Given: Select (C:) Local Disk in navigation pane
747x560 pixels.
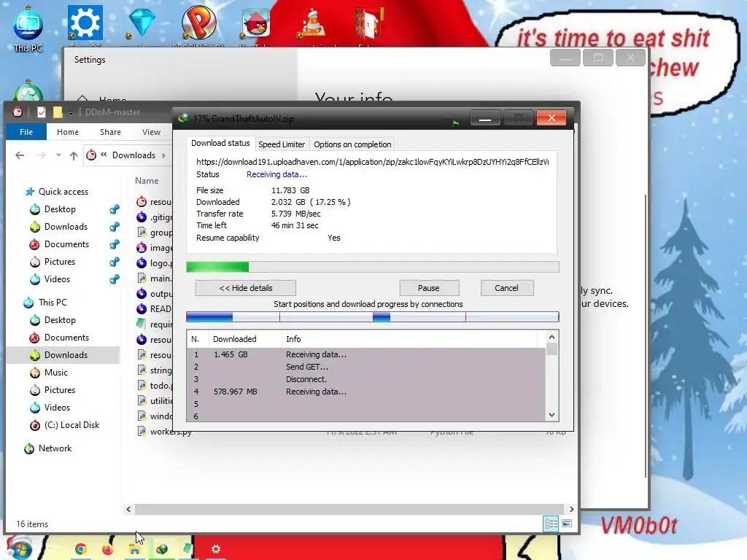Looking at the screenshot, I should coord(71,425).
